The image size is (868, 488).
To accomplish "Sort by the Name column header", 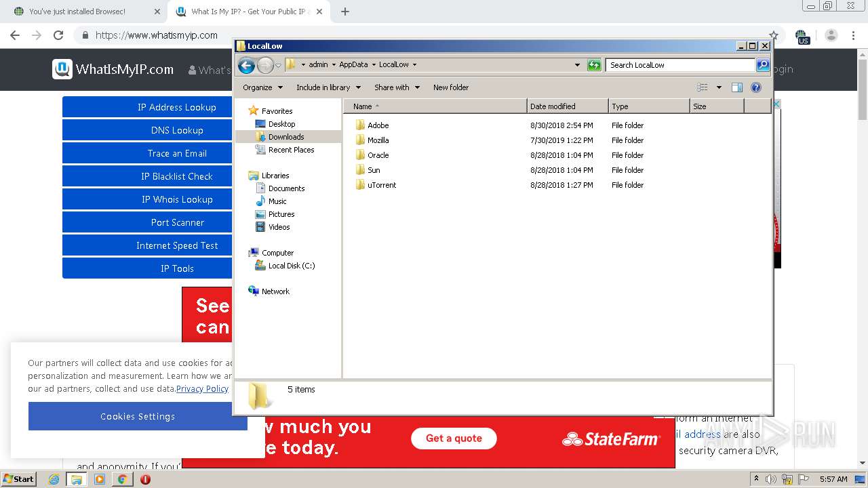I will coord(435,106).
